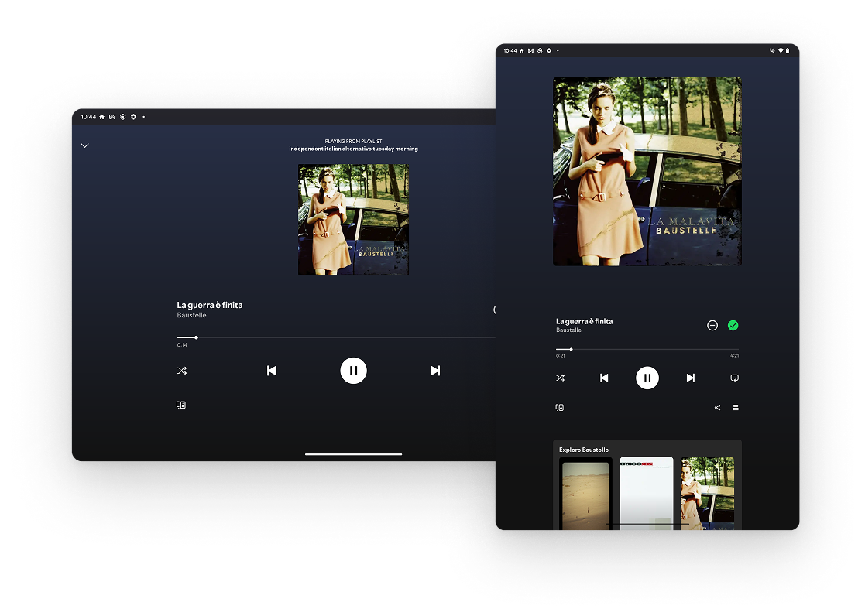Open connect devices in landscape player

(181, 405)
